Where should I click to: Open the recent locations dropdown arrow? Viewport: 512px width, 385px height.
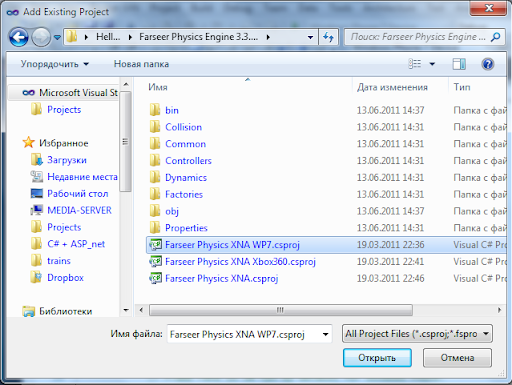(x=57, y=37)
